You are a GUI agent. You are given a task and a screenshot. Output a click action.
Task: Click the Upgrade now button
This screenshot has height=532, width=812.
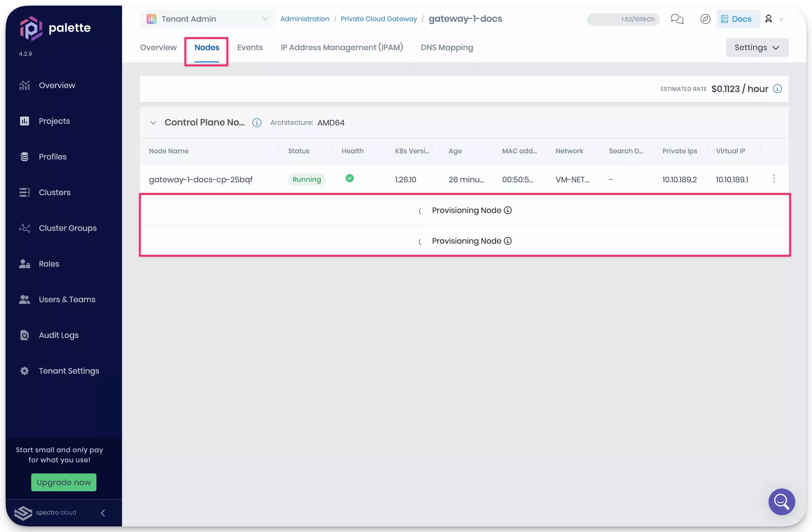(x=64, y=482)
